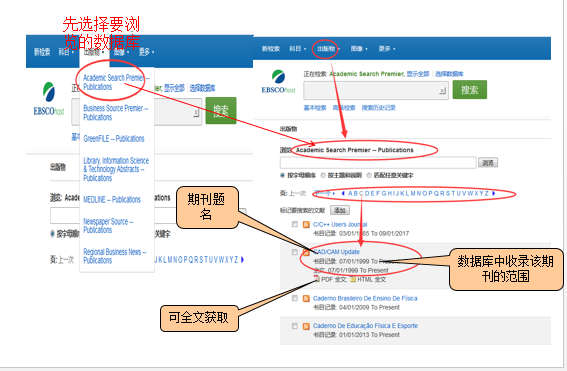Click the right arrow after Z in left screenshot
This screenshot has height=371, width=567.
(242, 259)
